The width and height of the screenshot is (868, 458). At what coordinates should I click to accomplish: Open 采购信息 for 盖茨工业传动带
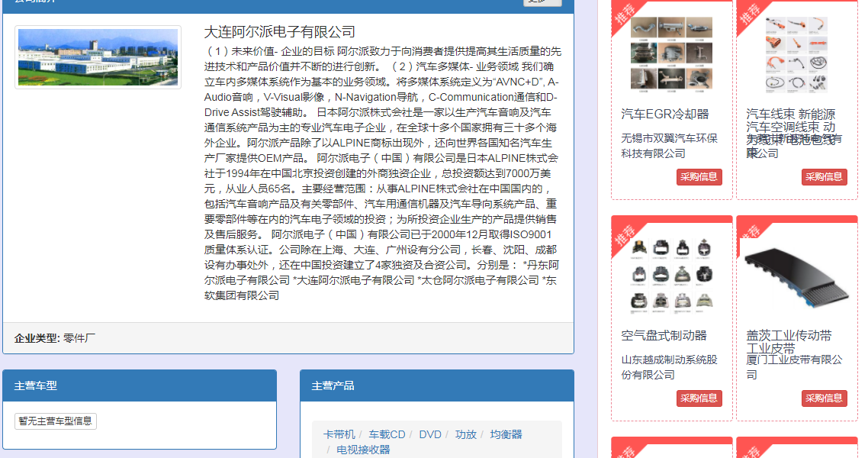[825, 398]
